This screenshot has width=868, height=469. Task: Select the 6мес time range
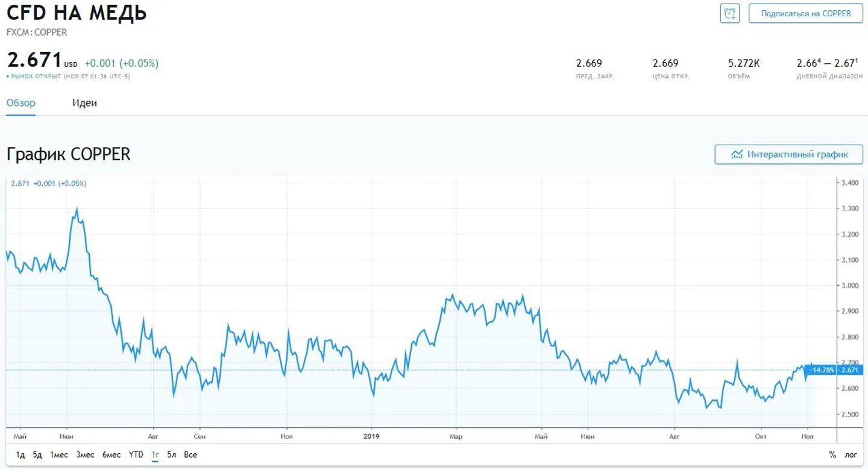[112, 455]
